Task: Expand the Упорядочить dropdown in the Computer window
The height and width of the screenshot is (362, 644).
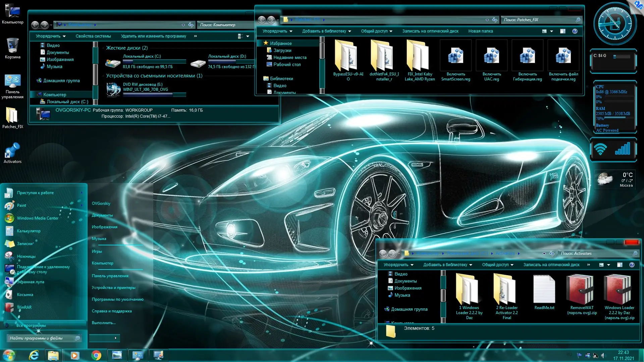Action: [51, 36]
